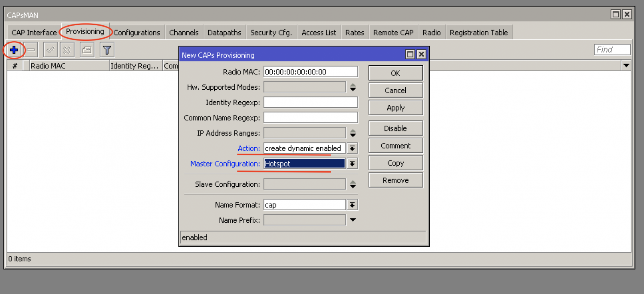Viewport: 644px width, 294px height.
Task: Open the Action dropdown
Action: (x=352, y=148)
